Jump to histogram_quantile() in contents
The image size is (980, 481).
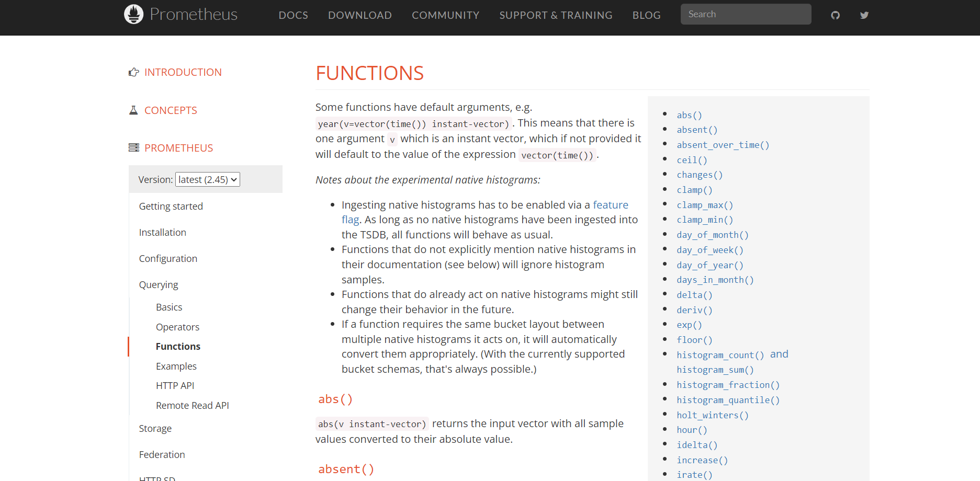728,400
